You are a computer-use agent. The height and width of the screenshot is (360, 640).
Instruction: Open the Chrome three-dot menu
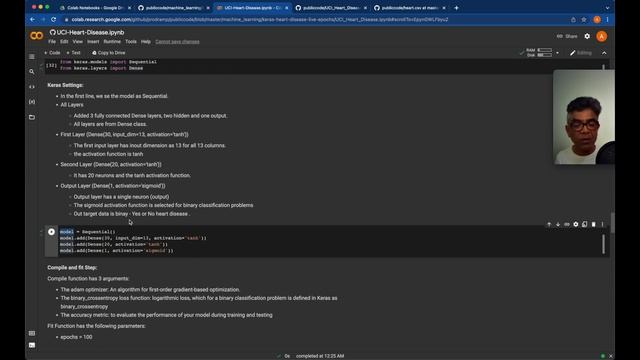click(607, 20)
